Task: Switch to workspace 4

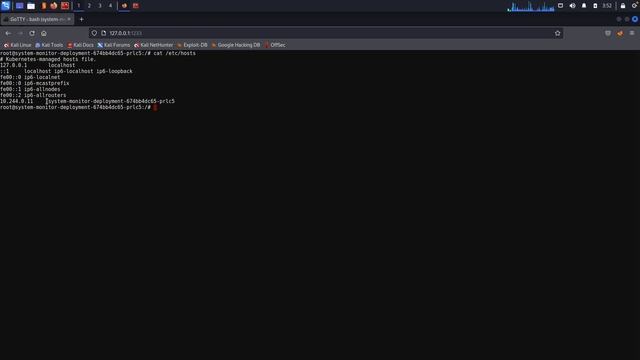Action: click(110, 6)
